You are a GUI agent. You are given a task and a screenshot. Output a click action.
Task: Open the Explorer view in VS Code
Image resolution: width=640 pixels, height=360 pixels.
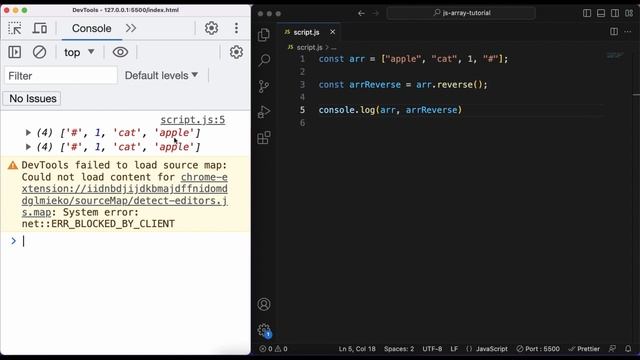pos(264,35)
